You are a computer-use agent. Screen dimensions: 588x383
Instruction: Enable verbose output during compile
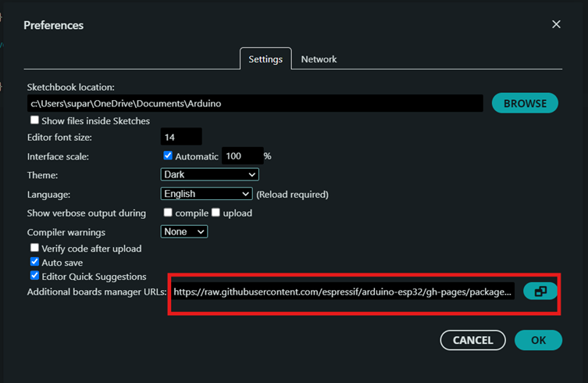click(168, 213)
